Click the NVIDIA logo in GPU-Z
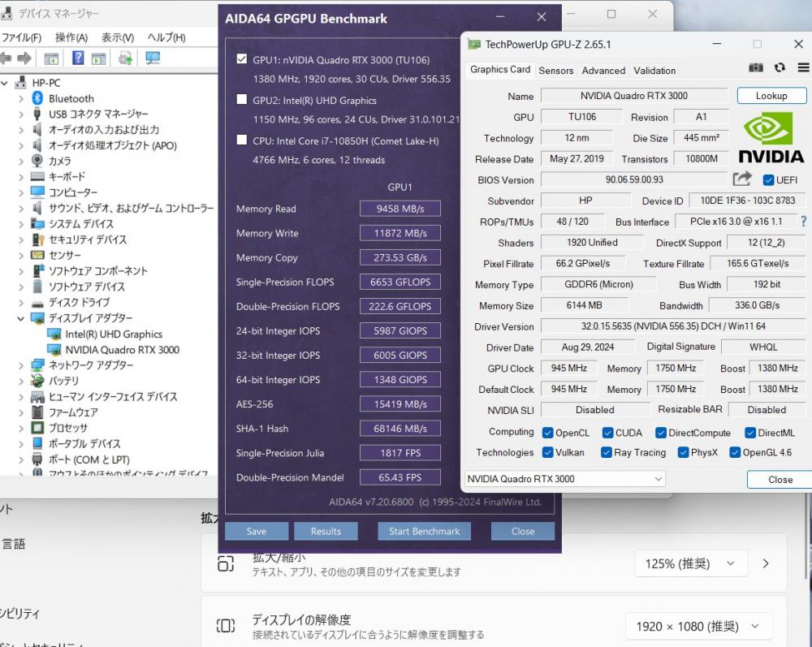The image size is (812, 647). click(771, 138)
